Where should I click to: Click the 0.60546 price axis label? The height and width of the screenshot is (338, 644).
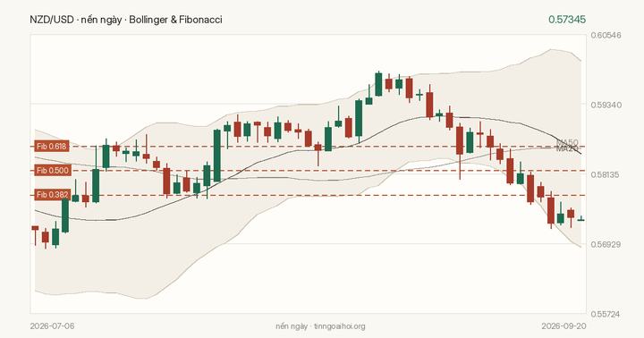pyautogui.click(x=606, y=35)
